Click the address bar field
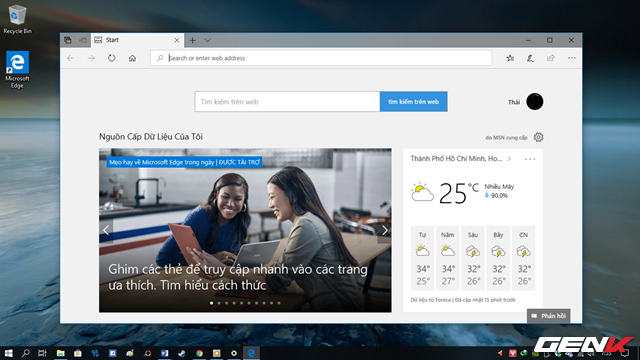The image size is (640, 360). point(321,58)
